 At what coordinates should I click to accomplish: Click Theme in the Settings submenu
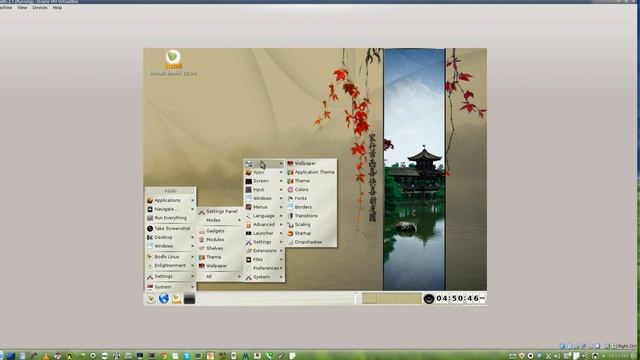[220, 257]
